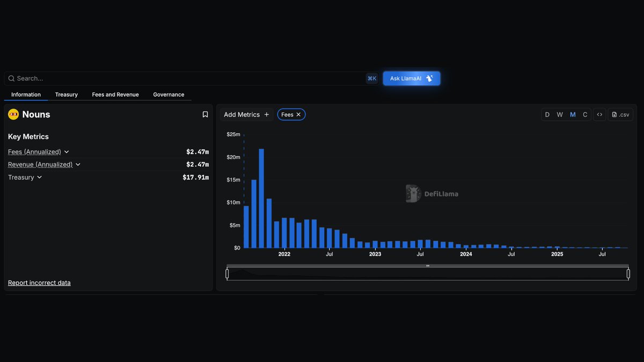Image resolution: width=644 pixels, height=362 pixels.
Task: Click the 2022 x-axis label
Action: (x=284, y=254)
